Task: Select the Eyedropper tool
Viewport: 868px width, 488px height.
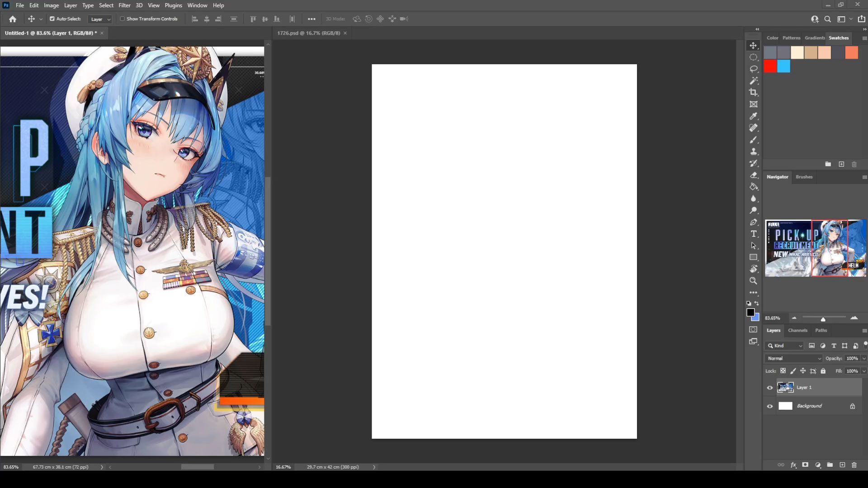Action: 753,116
